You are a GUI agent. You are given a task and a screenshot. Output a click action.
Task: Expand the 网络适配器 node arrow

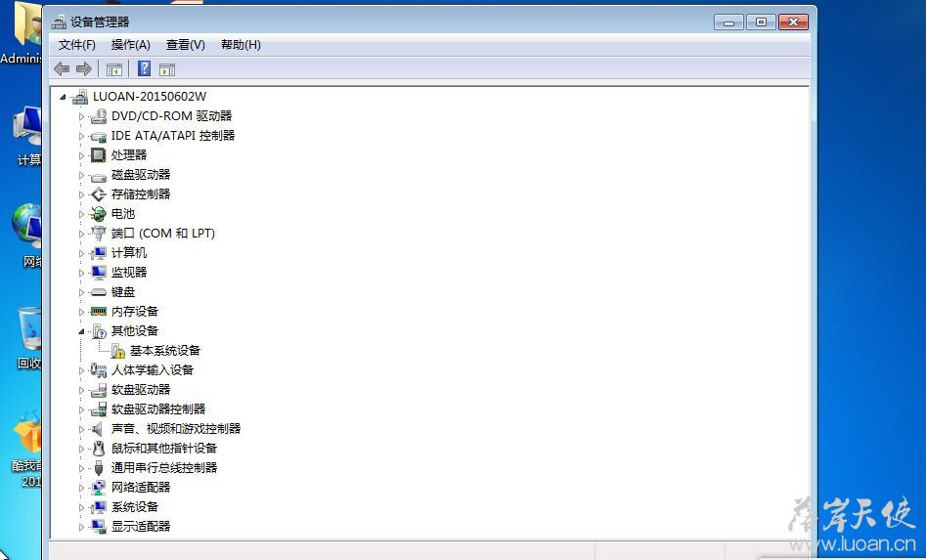pos(81,488)
